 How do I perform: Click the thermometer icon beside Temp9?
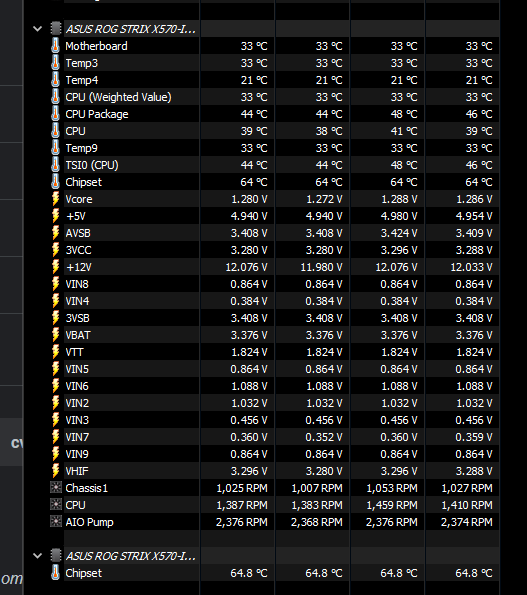pos(55,148)
